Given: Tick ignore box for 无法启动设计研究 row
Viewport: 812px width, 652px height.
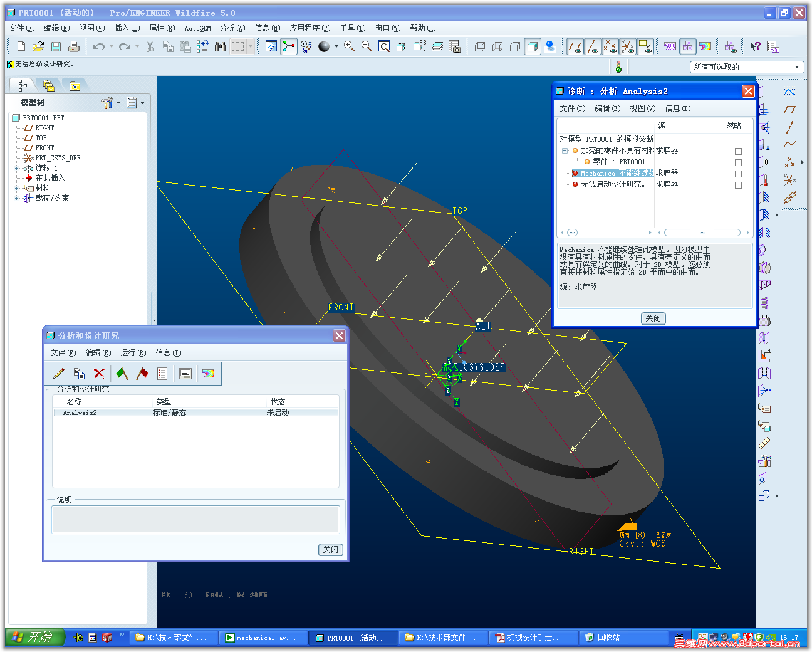Looking at the screenshot, I should [x=738, y=185].
